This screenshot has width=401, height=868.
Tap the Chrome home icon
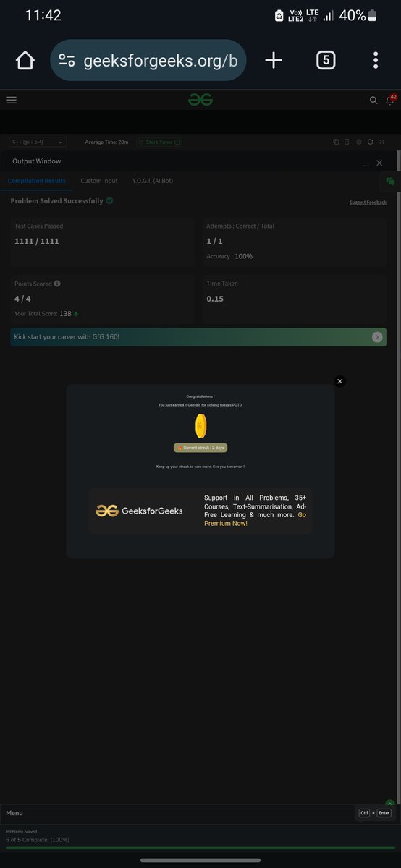[25, 61]
